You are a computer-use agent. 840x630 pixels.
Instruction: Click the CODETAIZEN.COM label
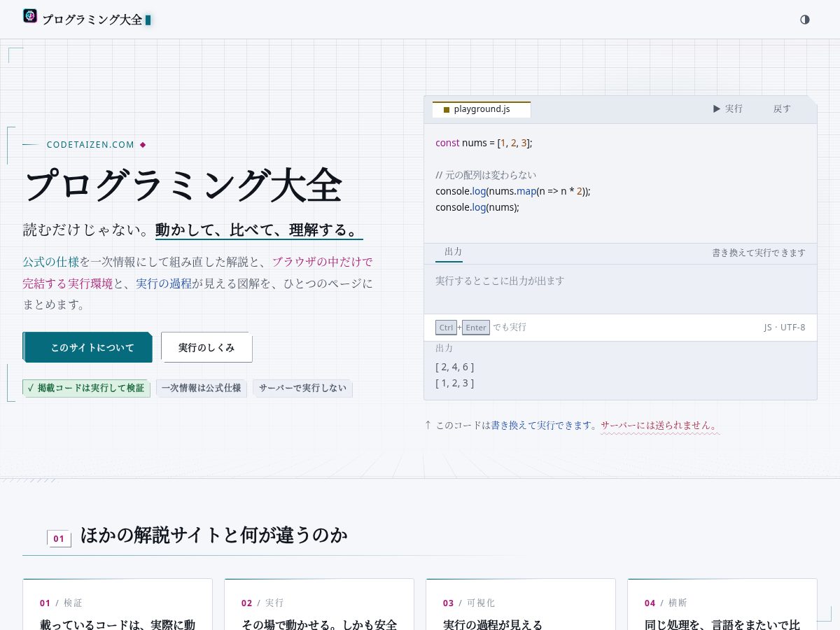point(90,145)
